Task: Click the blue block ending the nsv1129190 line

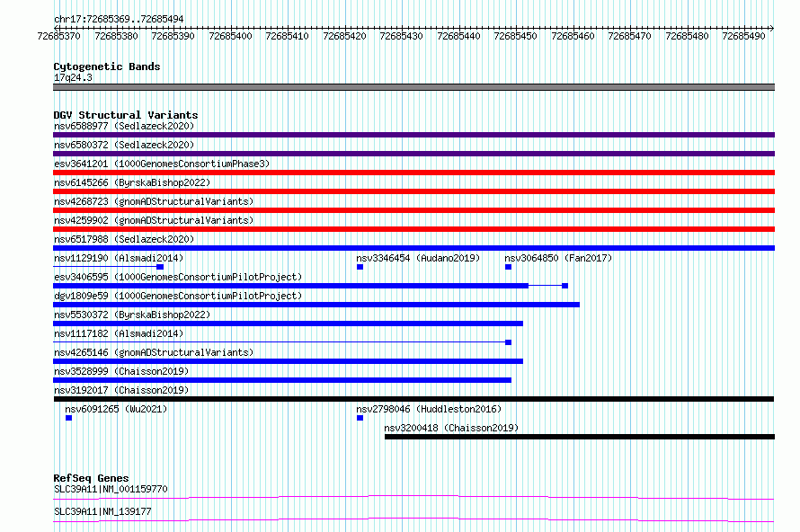Action: 160,267
